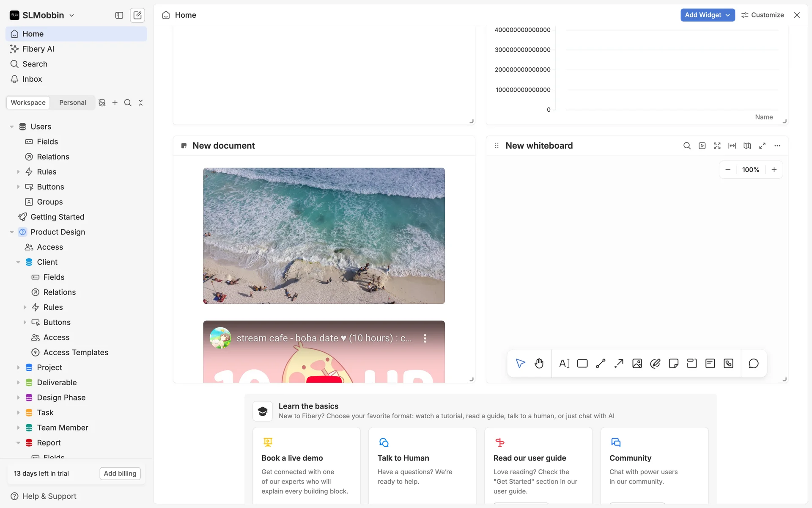This screenshot has height=508, width=812.
Task: Expand the Project database in the sidebar
Action: coord(18,367)
